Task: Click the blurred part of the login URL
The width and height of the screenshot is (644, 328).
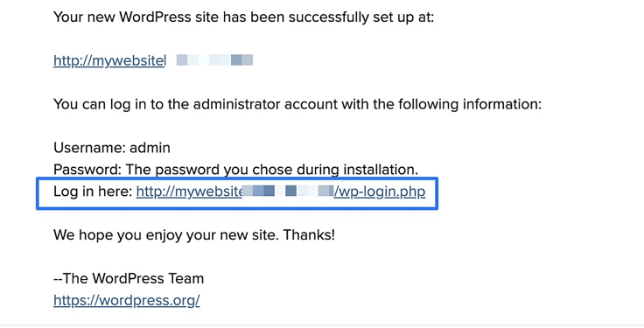Action: point(288,192)
